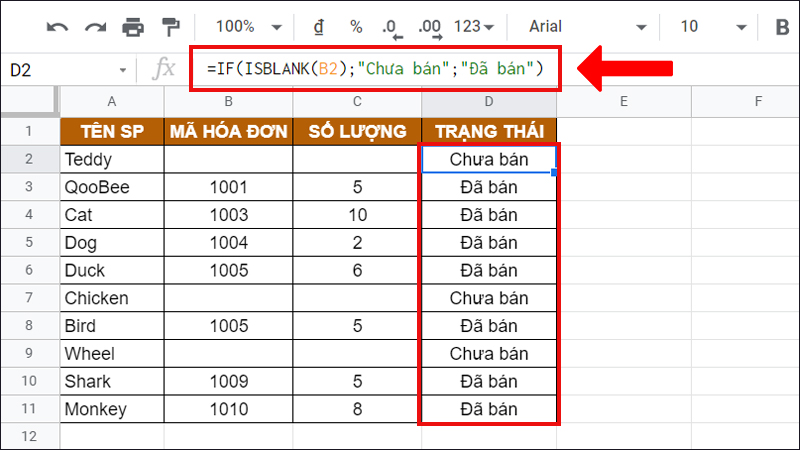Apply percent format icon
This screenshot has width=800, height=450.
pyautogui.click(x=356, y=27)
